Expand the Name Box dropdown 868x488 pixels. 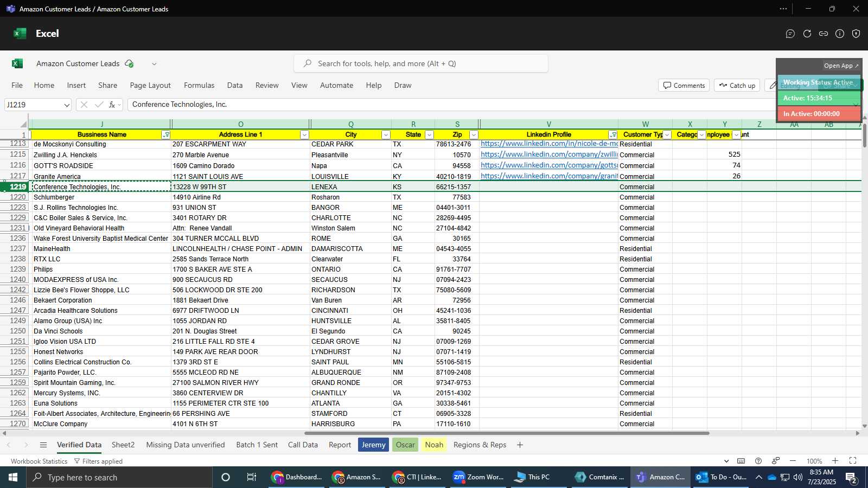click(x=67, y=105)
